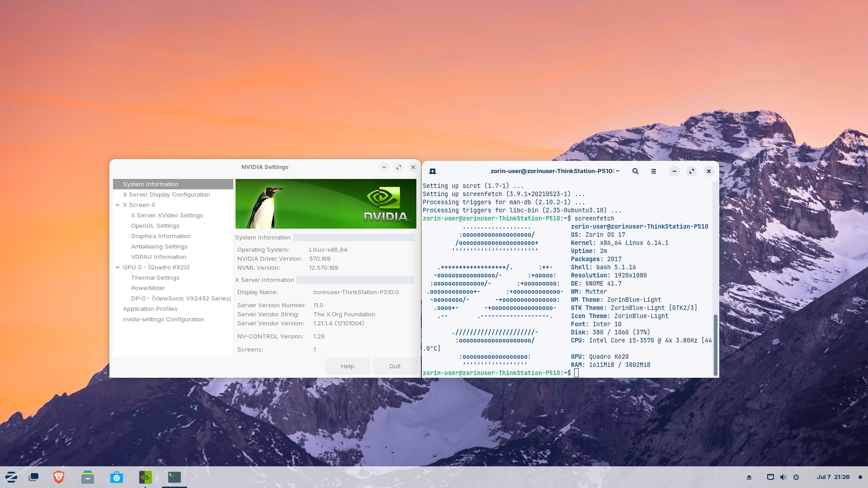
Task: Click the NVIDIA Settings taskbar icon
Action: [x=145, y=477]
